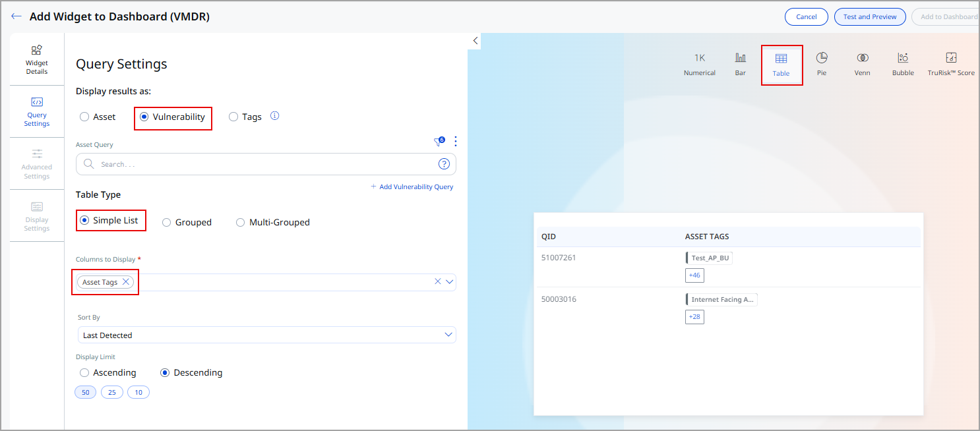980x431 pixels.
Task: Remove the Asset Tags column chip
Action: tap(126, 282)
